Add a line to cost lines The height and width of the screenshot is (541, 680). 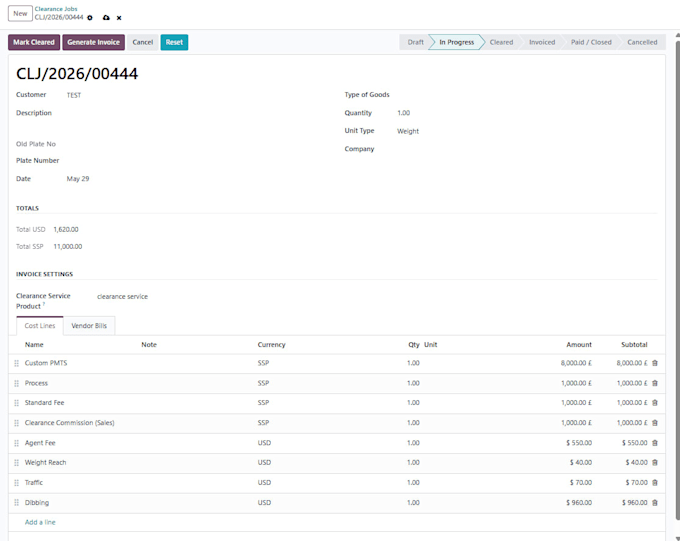click(40, 522)
